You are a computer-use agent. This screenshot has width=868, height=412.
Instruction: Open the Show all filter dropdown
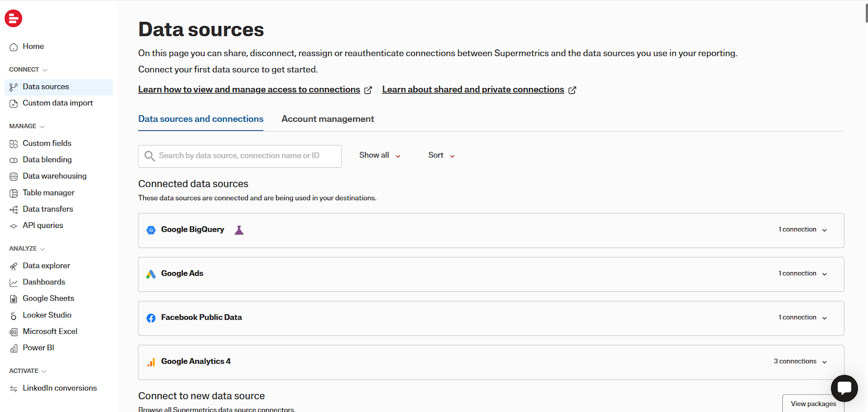pos(380,155)
